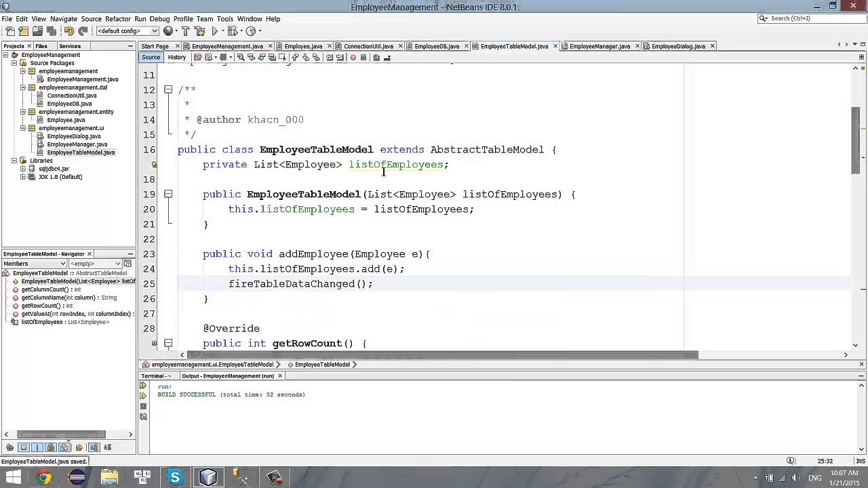This screenshot has width=868, height=488.
Task: Open the Members dropdown in Navigator
Action: point(34,264)
